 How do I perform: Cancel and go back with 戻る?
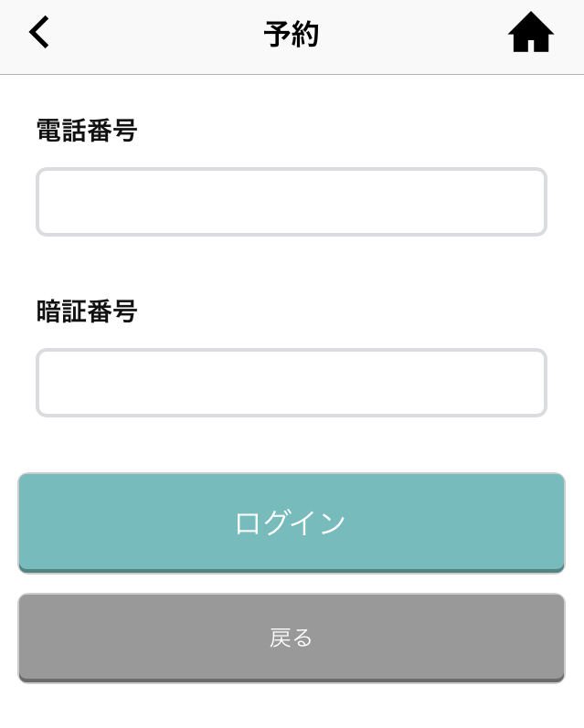point(292,638)
